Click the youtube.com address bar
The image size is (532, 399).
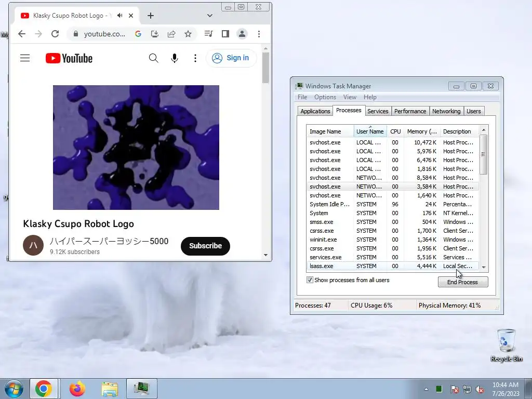coord(104,34)
